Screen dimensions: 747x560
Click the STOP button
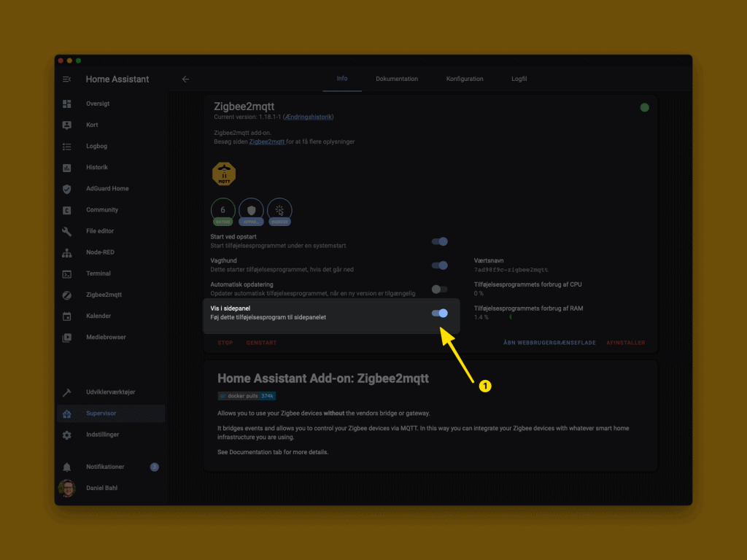225,343
